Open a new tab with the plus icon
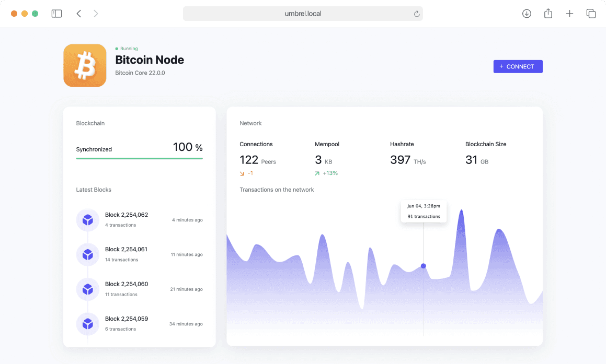This screenshot has width=606, height=364. (x=569, y=14)
